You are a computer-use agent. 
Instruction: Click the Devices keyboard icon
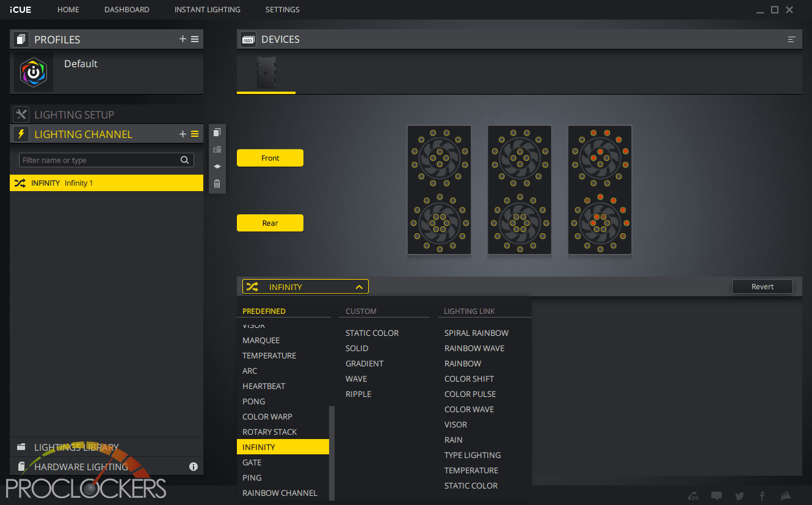[248, 39]
